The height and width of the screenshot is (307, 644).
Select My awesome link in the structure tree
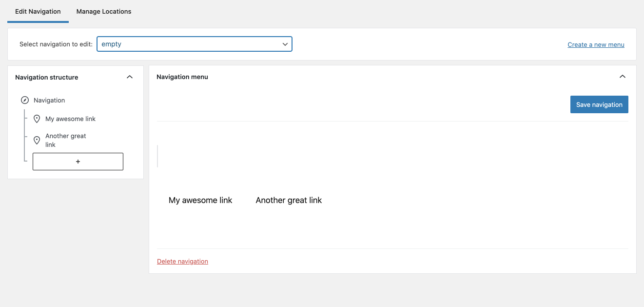click(70, 119)
